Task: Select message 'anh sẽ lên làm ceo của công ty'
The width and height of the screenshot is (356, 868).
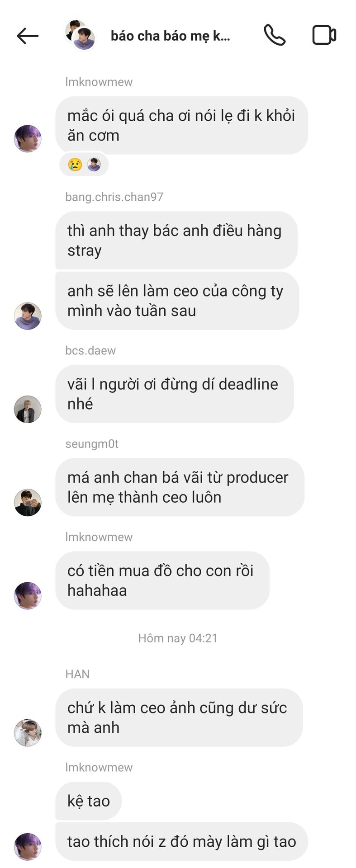Action: (x=177, y=301)
